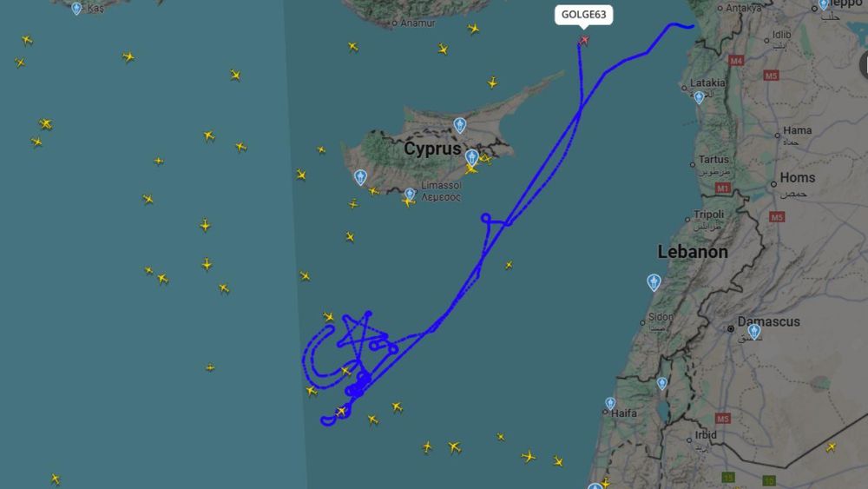The width and height of the screenshot is (868, 489).
Task: Click the Paphos airport pin on western Cyprus
Action: coord(360,177)
